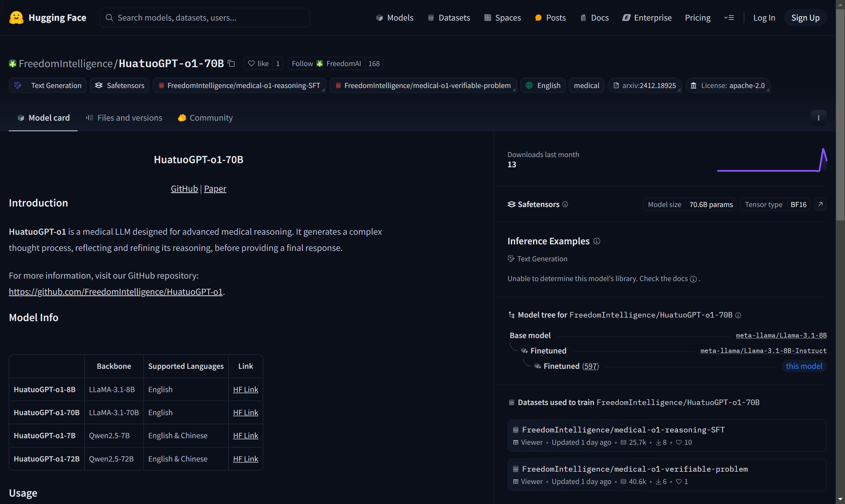Open Docs in top navigation
This screenshot has height=504, width=845.
tap(594, 18)
